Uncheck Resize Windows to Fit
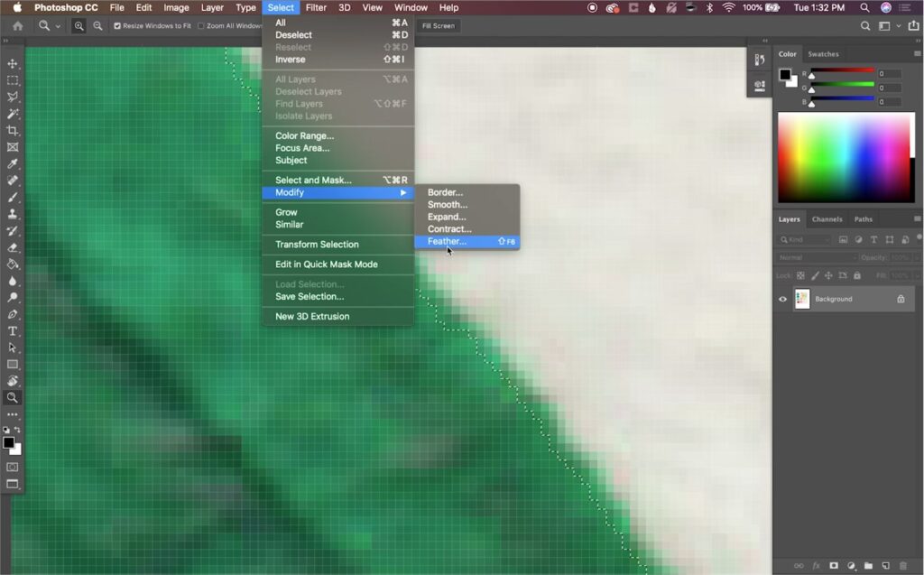The width and height of the screenshot is (924, 575). [x=117, y=26]
